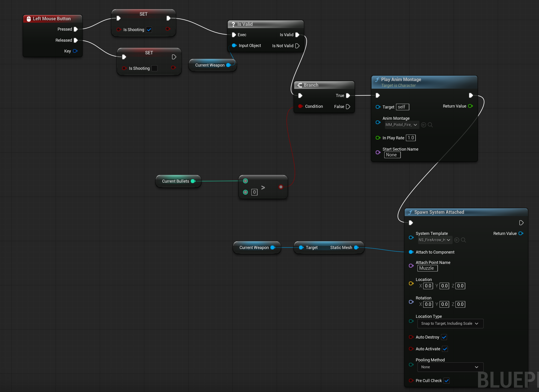Select the Spawn System Attached node title

pos(439,212)
